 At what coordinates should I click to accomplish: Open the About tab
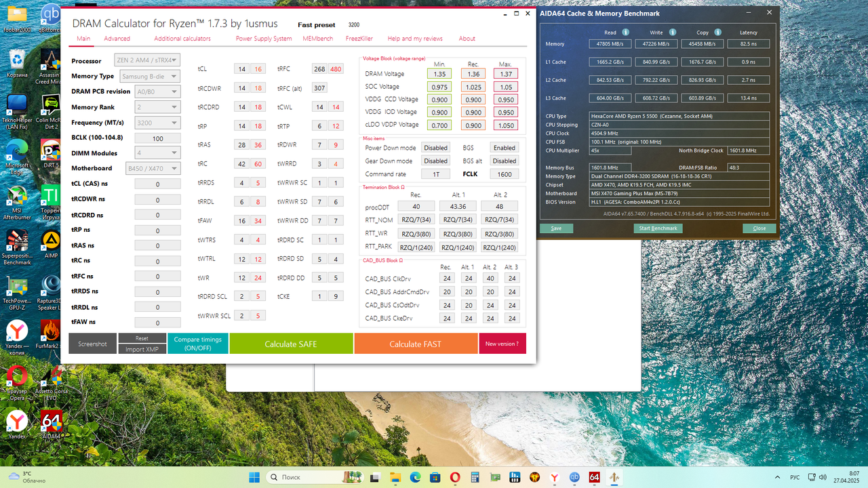pos(467,39)
